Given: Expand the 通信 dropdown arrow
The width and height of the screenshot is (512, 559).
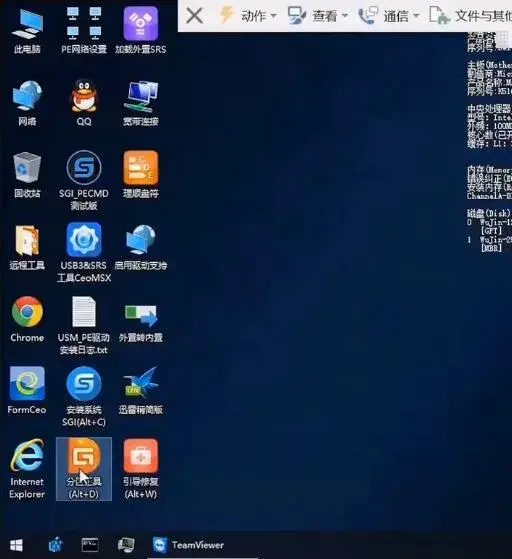Looking at the screenshot, I should coord(416,16).
